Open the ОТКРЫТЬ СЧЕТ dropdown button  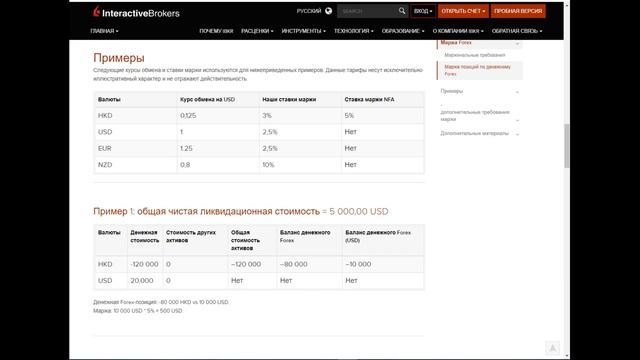[x=463, y=11]
